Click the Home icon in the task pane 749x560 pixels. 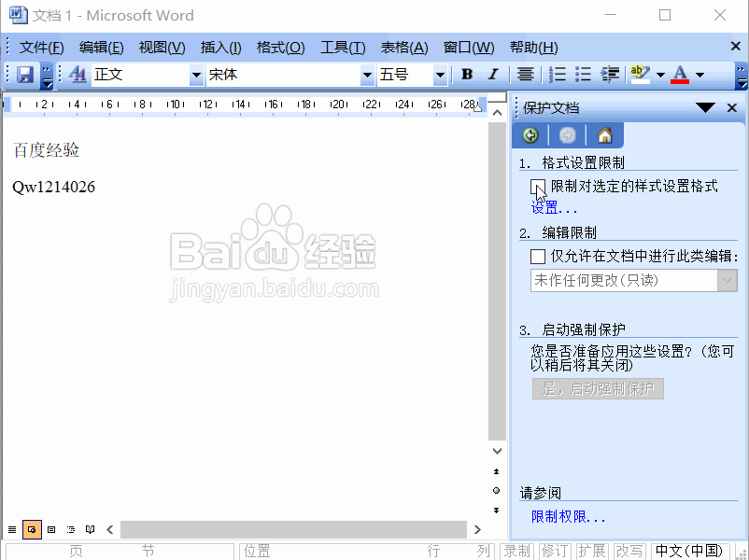tap(604, 134)
